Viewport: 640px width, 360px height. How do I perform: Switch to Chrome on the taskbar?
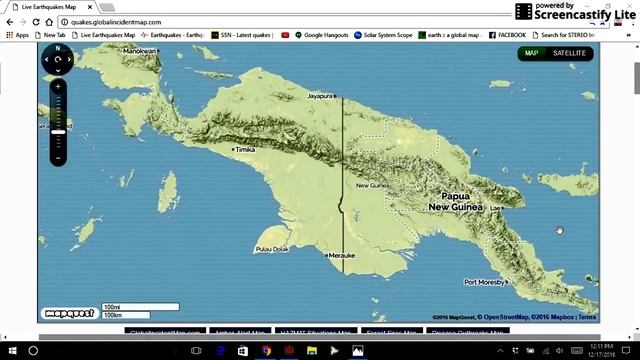click(x=266, y=351)
